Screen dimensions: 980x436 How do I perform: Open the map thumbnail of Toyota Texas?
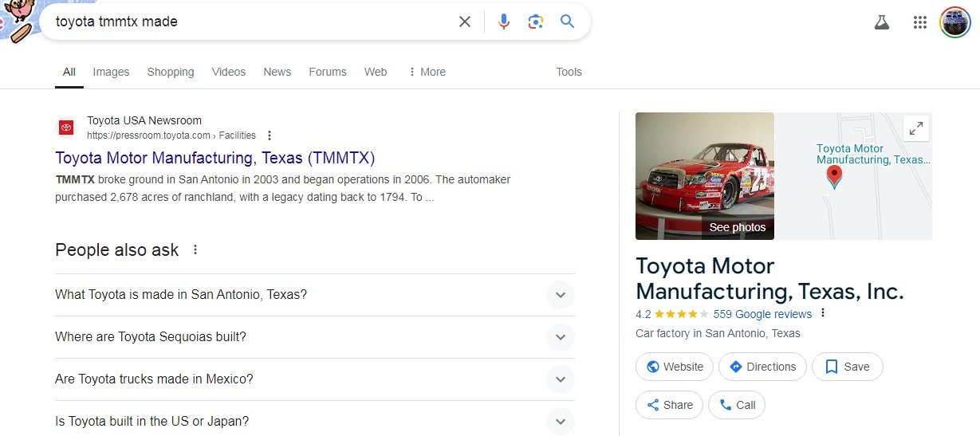(x=853, y=176)
